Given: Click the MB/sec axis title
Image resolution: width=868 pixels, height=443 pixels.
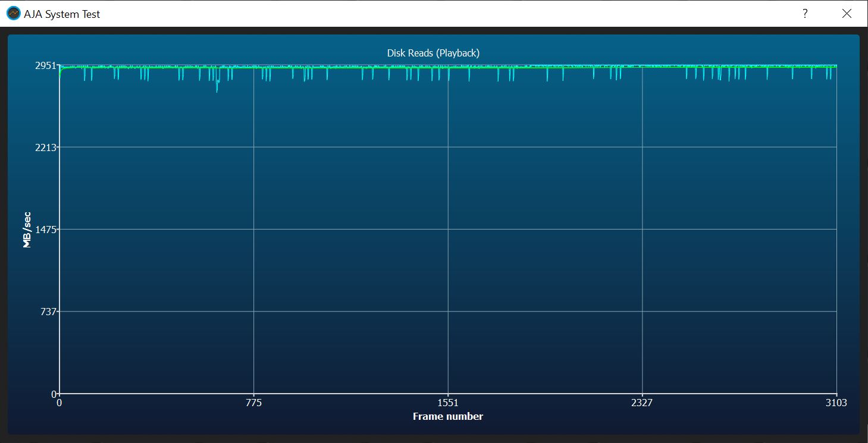Looking at the screenshot, I should (x=27, y=230).
